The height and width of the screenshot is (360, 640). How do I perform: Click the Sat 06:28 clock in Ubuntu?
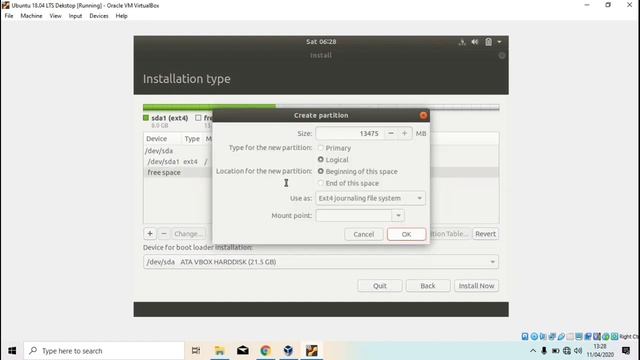click(321, 42)
